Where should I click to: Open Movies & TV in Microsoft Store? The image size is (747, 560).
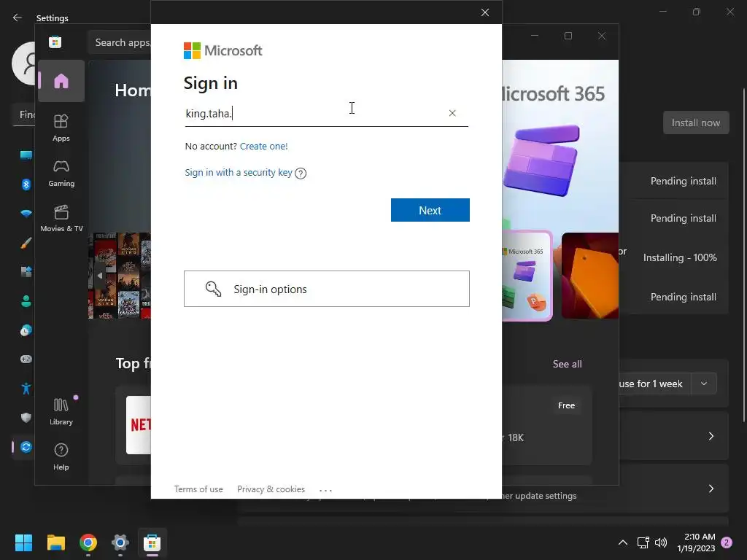(x=61, y=218)
